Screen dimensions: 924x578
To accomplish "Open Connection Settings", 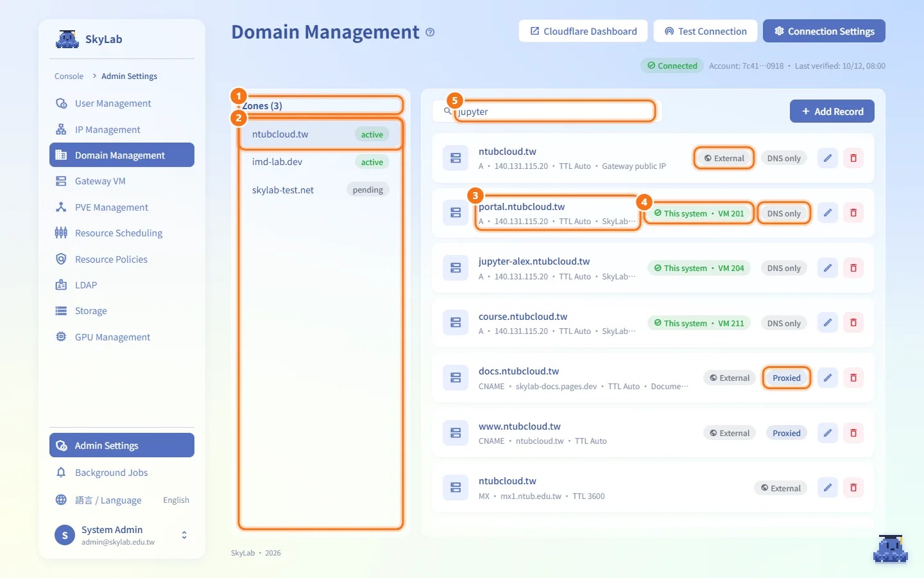I will [x=824, y=31].
